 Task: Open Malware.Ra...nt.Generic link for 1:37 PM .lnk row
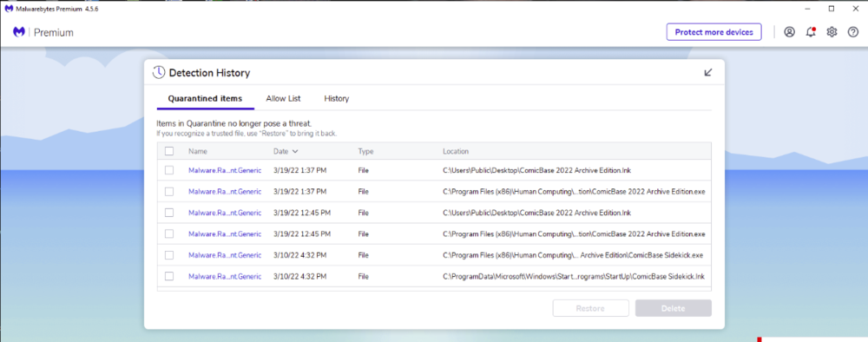(225, 170)
